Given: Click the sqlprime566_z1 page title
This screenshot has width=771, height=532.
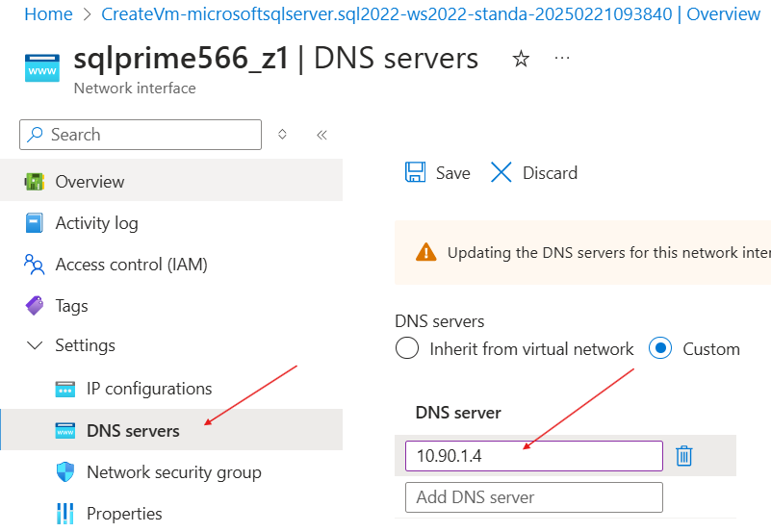Looking at the screenshot, I should [181, 59].
